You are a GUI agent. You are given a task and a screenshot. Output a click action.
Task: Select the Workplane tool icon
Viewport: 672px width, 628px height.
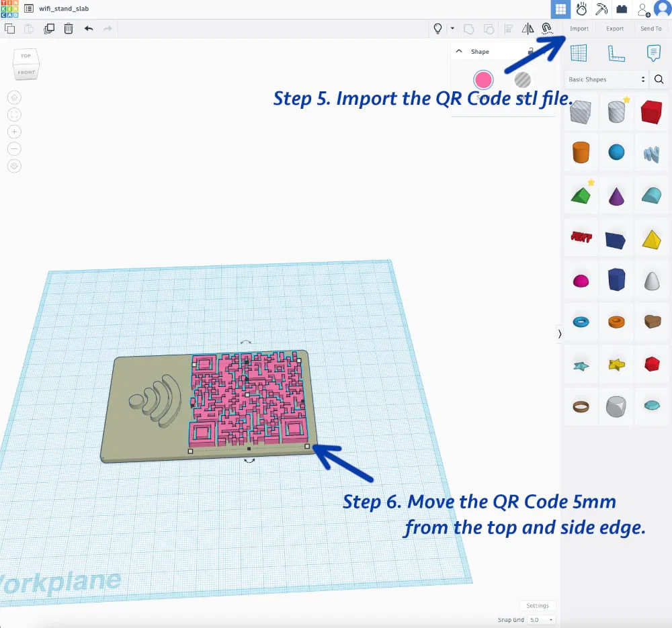pyautogui.click(x=579, y=53)
